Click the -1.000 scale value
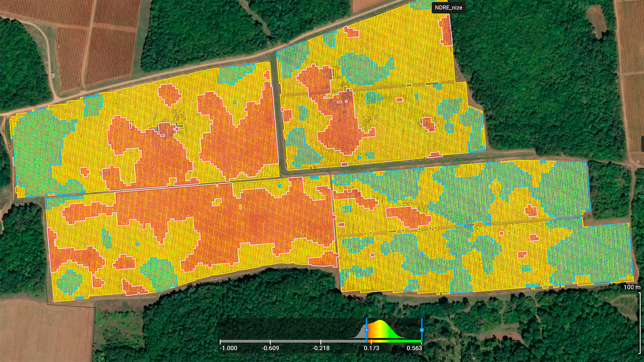Screen dimensions: 644x362 (x=229, y=348)
